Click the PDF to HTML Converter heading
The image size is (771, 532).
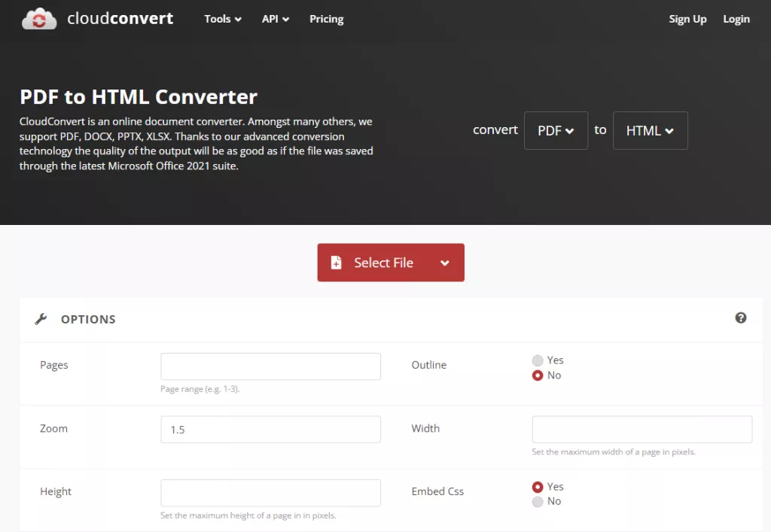coord(139,97)
